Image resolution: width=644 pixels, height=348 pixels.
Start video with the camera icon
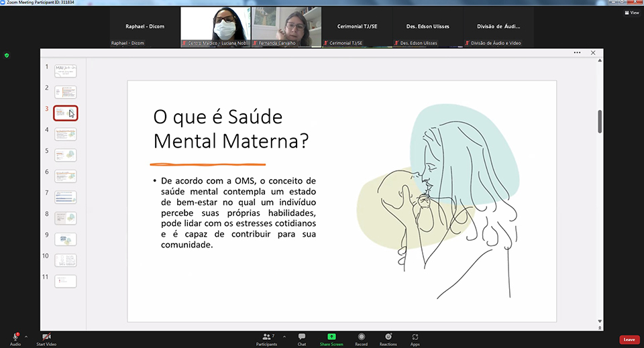coord(46,337)
